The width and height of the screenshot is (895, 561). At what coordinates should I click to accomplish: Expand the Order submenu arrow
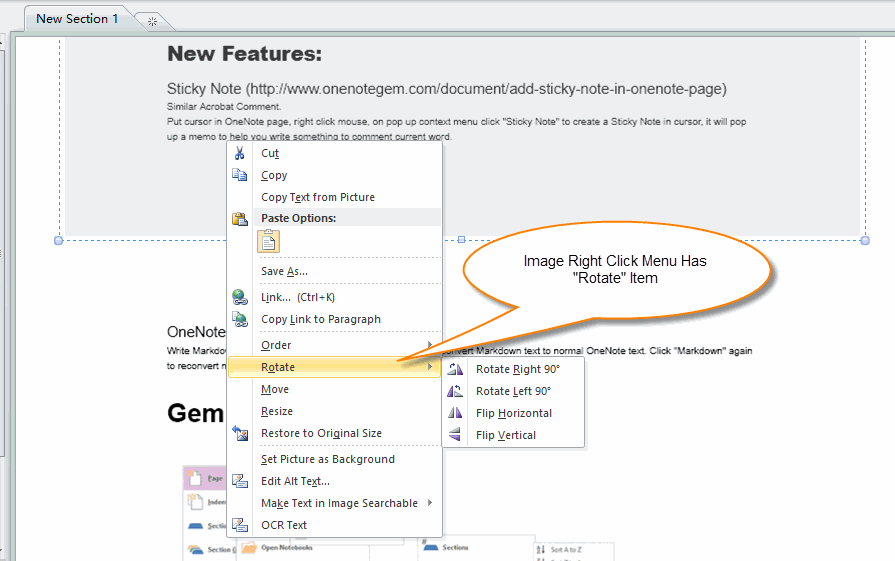coord(430,344)
